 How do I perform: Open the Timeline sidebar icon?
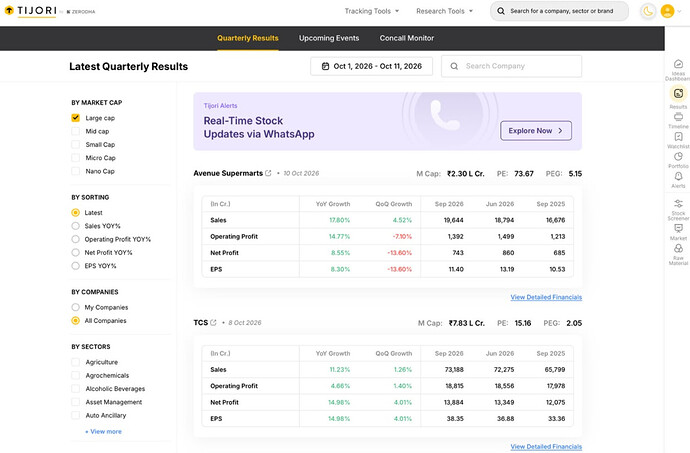(678, 117)
